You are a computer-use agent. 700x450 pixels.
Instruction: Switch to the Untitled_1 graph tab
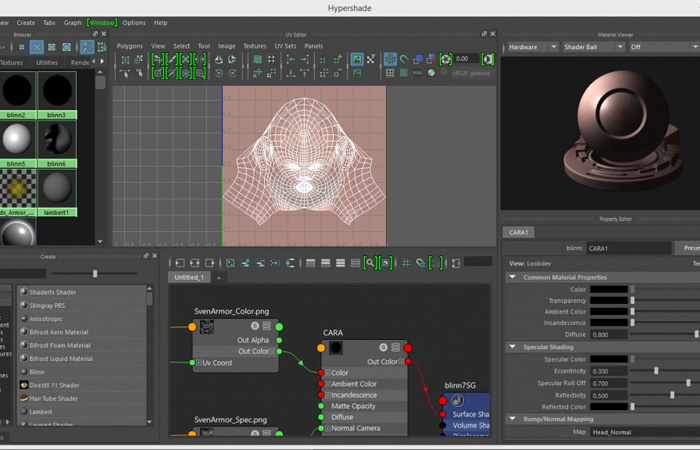pyautogui.click(x=189, y=277)
